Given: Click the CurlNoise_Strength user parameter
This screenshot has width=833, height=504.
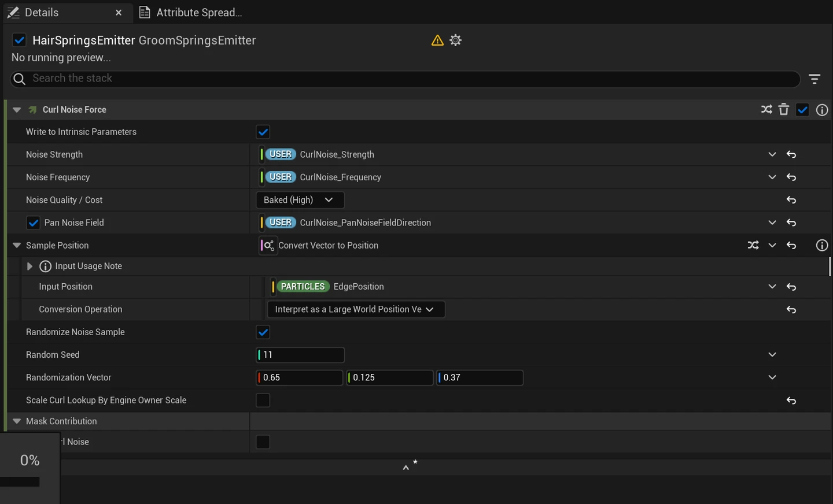Looking at the screenshot, I should click(x=320, y=154).
